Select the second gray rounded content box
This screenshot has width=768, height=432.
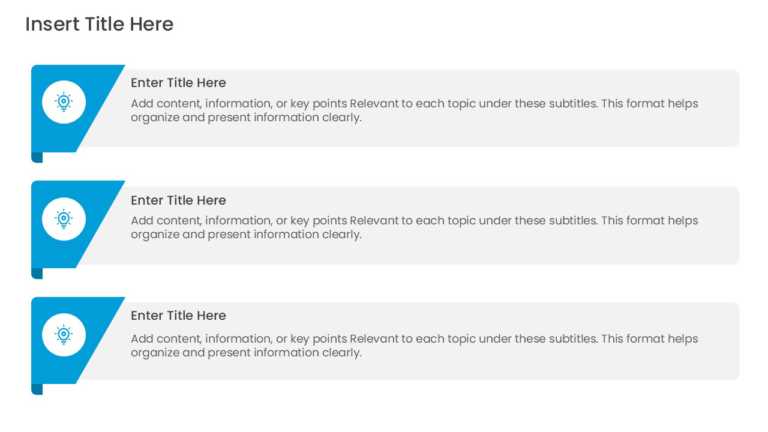click(409, 225)
